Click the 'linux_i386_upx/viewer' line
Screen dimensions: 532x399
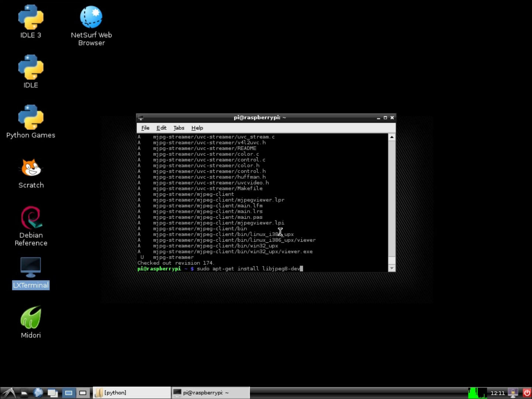point(226,240)
